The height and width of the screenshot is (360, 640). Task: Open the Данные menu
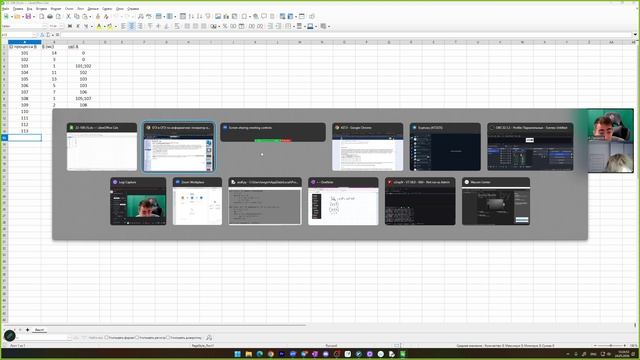point(93,8)
